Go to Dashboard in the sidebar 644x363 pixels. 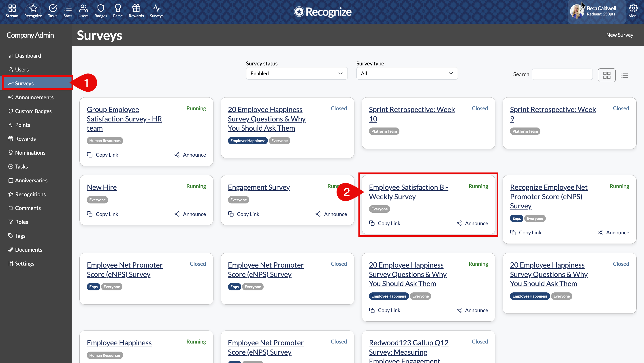pyautogui.click(x=28, y=56)
